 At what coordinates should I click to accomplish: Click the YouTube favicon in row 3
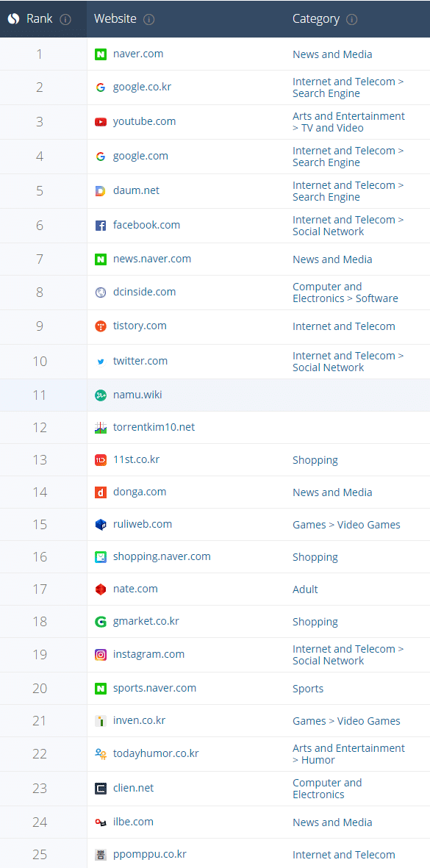tap(101, 122)
